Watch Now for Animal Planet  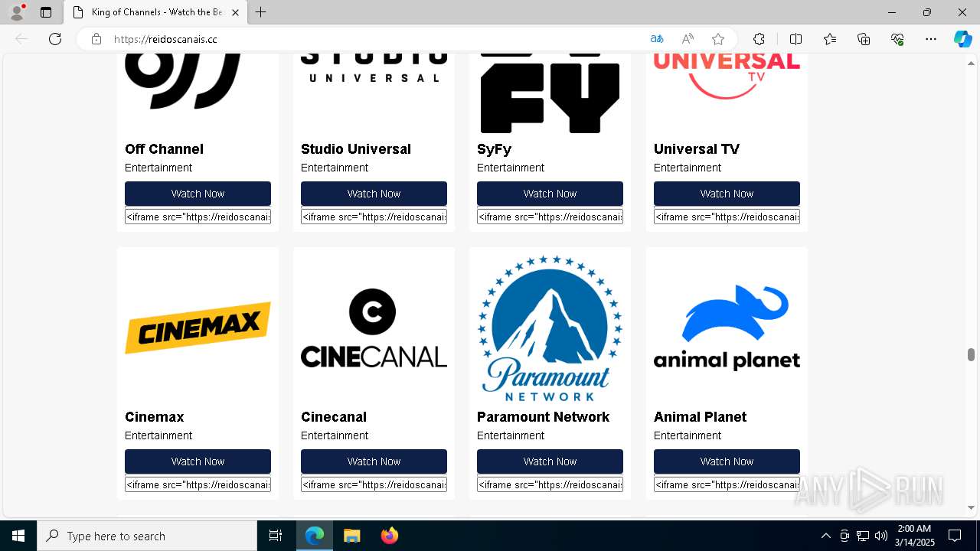tap(727, 461)
